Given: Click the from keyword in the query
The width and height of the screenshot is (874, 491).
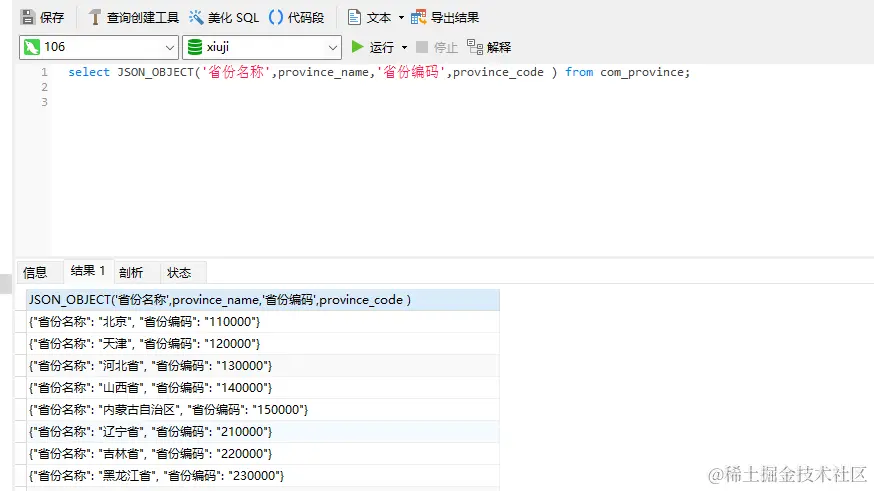Looking at the screenshot, I should [x=579, y=72].
